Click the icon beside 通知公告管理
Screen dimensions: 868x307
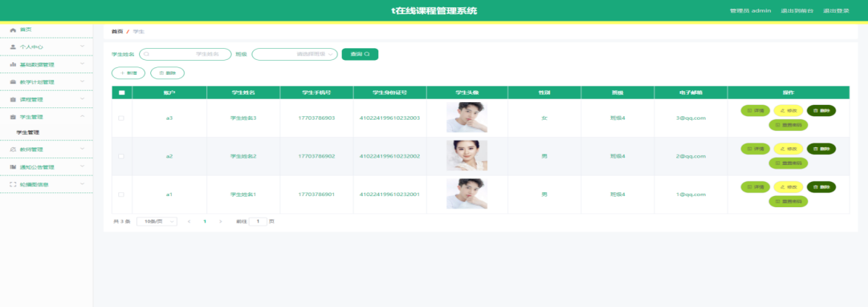(x=13, y=167)
